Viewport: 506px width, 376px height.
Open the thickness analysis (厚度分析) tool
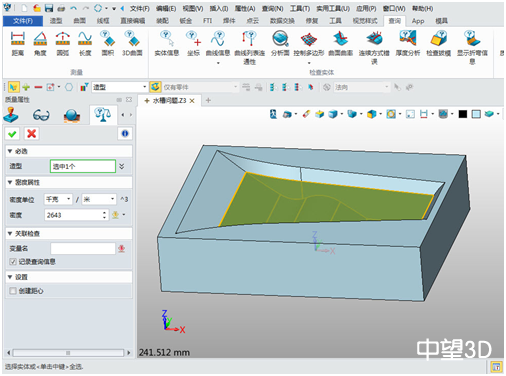click(x=408, y=43)
